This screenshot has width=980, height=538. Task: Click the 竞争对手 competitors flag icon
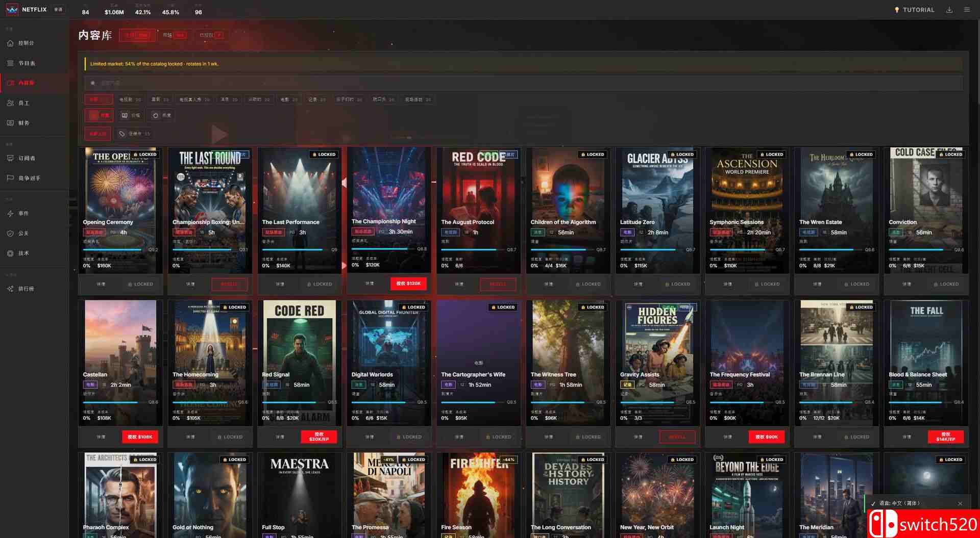coord(10,178)
